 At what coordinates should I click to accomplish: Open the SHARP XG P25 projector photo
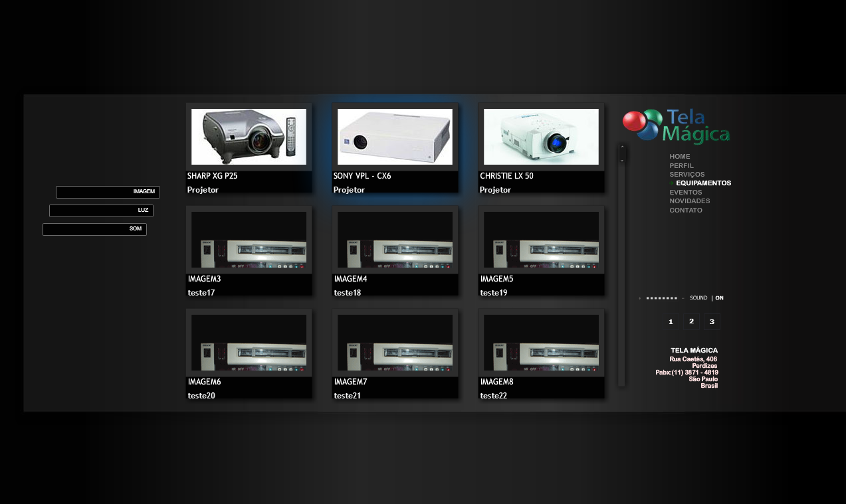click(x=249, y=137)
